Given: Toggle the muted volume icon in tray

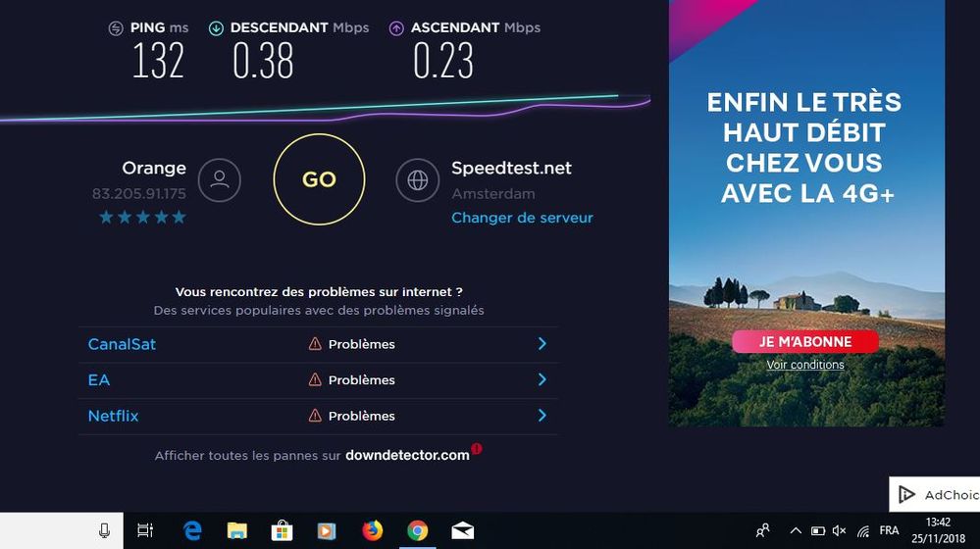Looking at the screenshot, I should click(840, 531).
